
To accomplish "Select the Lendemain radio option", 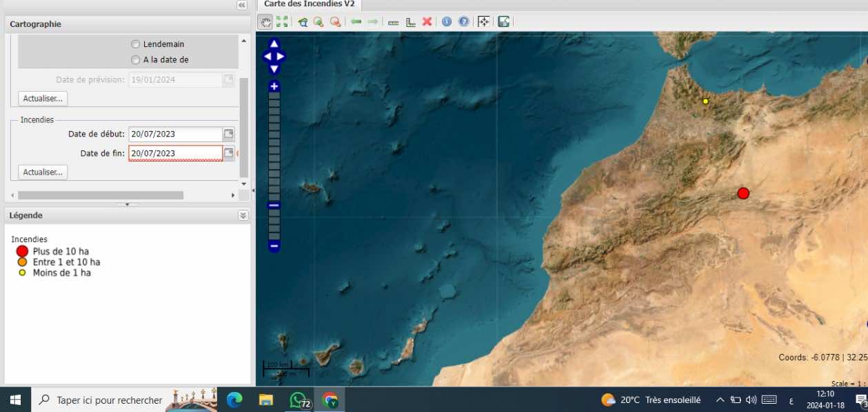I will 135,44.
